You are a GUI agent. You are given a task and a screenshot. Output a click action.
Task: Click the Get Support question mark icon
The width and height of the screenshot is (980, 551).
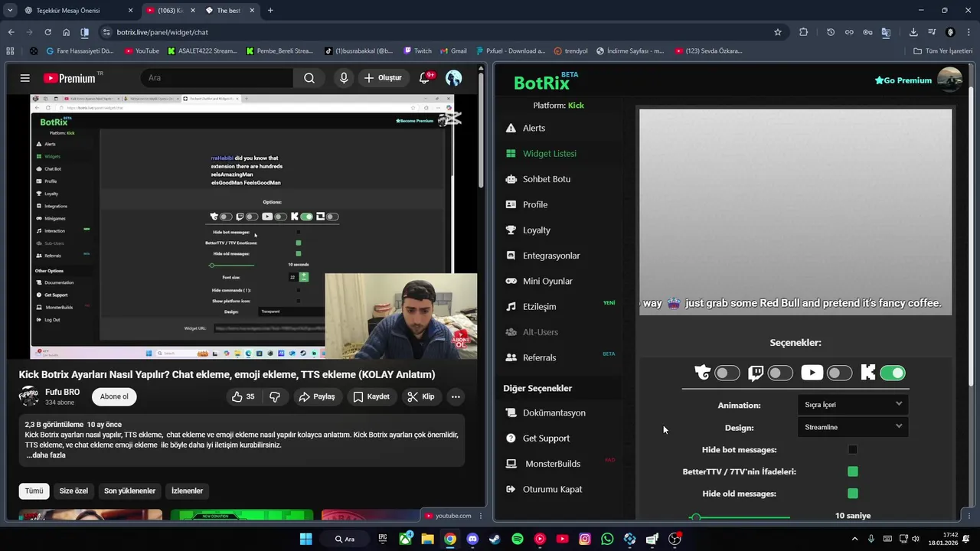[x=511, y=438]
